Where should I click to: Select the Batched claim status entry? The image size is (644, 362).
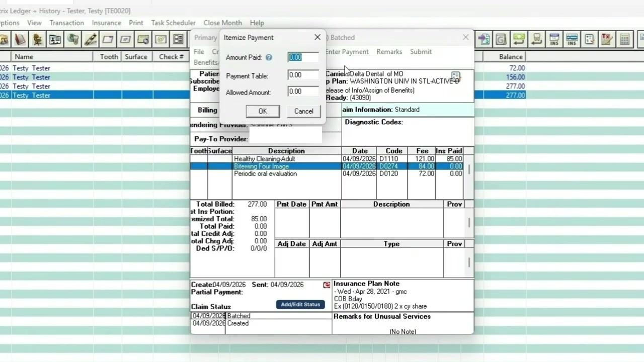[262, 316]
